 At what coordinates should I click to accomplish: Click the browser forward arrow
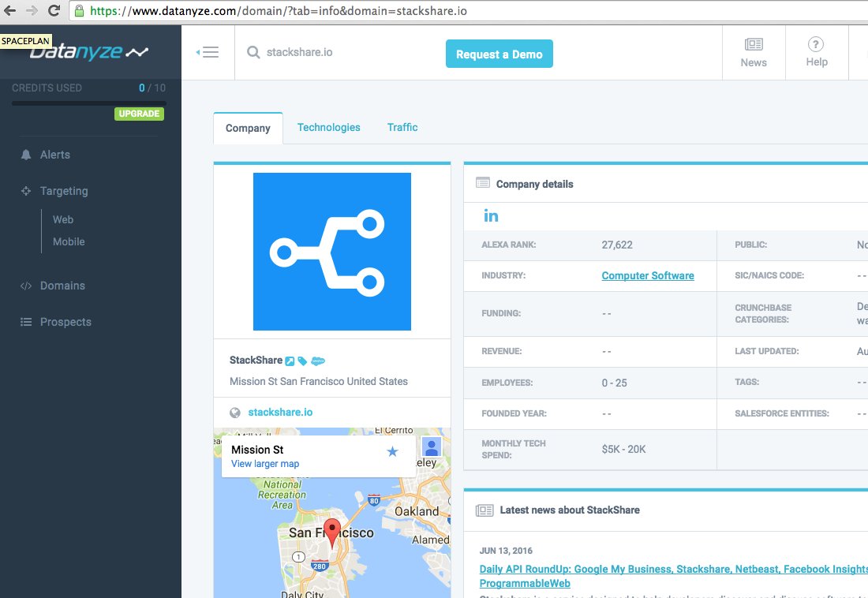pos(32,10)
